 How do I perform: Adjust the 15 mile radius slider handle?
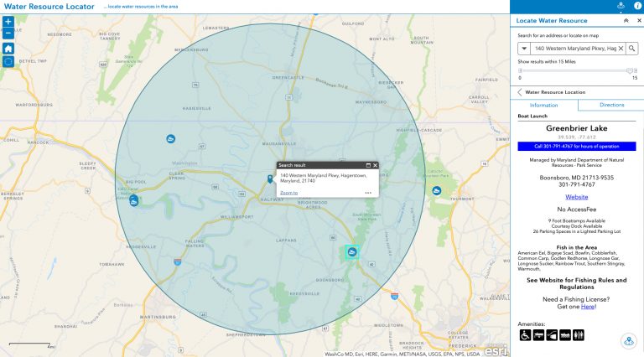point(630,71)
